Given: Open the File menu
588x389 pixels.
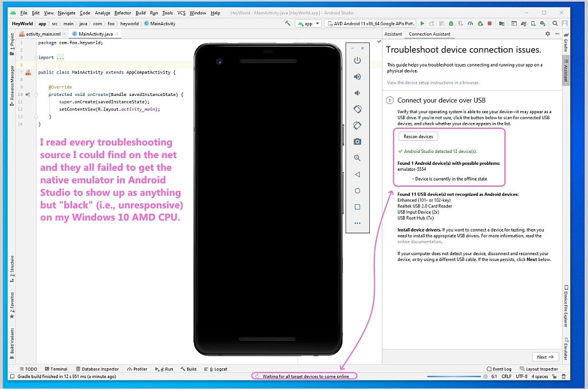Looking at the screenshot, I should pos(24,13).
